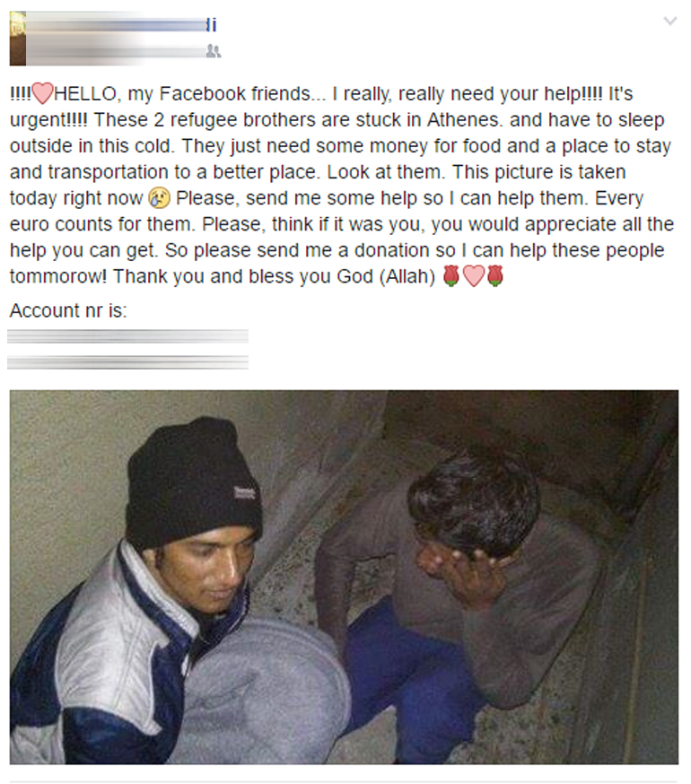691x784 pixels.
Task: Click the friends audience icon
Action: click(x=214, y=51)
